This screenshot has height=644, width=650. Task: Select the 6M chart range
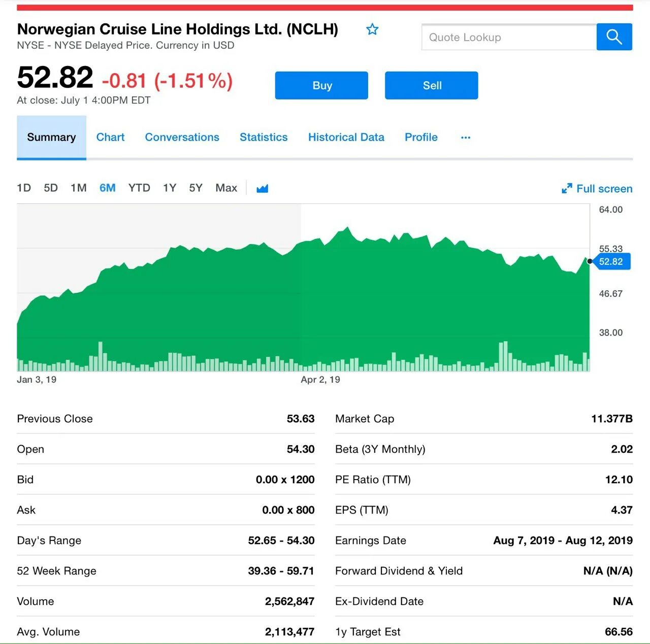(108, 188)
